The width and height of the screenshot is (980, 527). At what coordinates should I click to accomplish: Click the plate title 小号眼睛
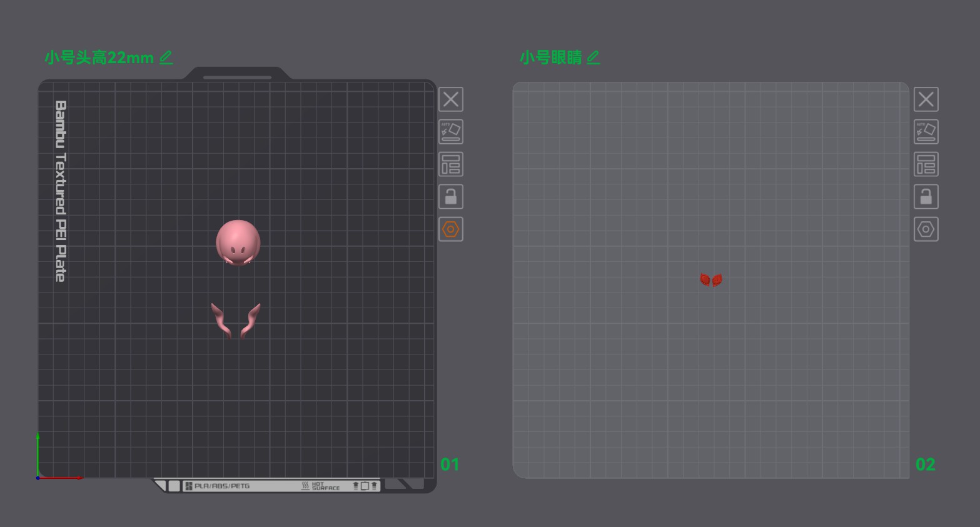tap(551, 58)
